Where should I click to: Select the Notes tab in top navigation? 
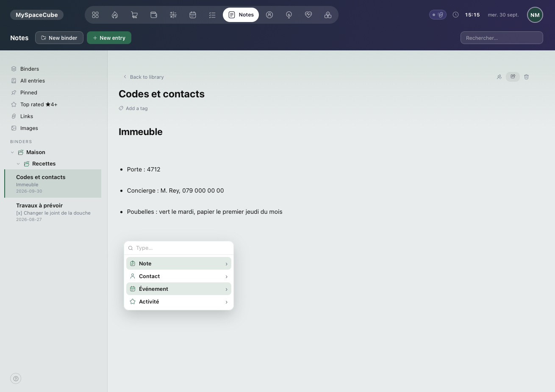pyautogui.click(x=241, y=15)
